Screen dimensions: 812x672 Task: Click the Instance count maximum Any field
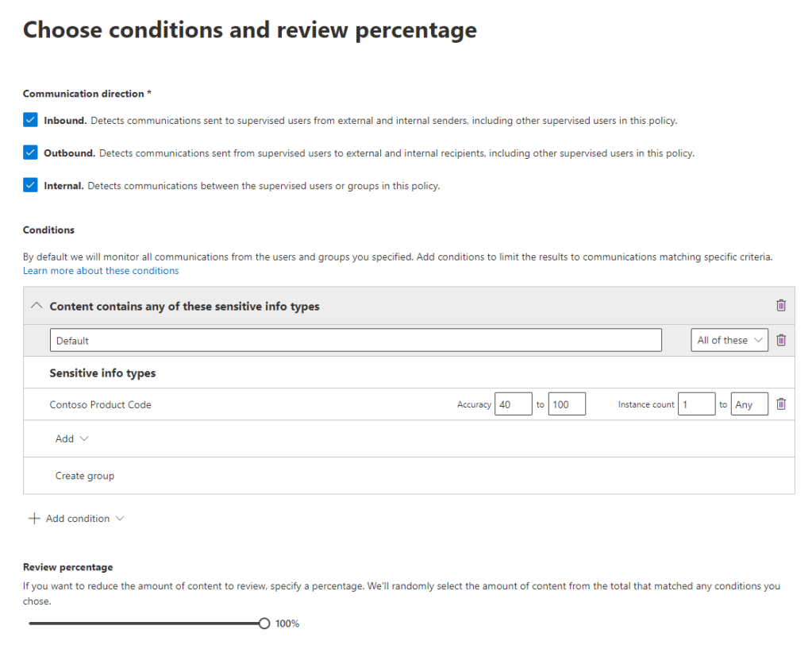coord(749,404)
